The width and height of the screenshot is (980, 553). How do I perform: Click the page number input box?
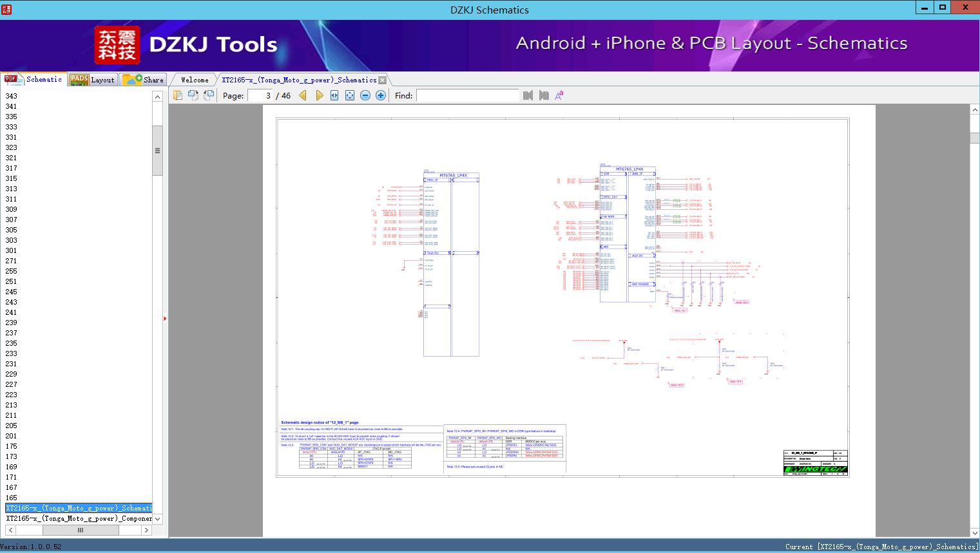click(x=260, y=95)
